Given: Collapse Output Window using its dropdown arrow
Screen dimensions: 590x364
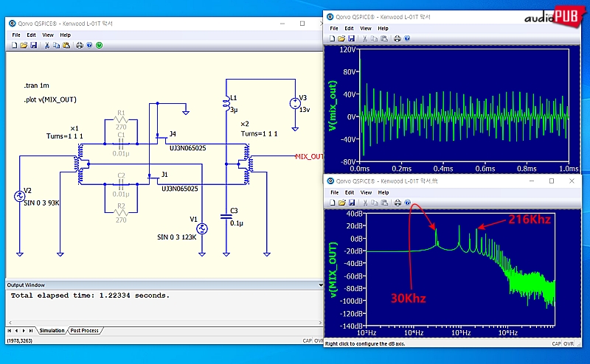Looking at the screenshot, I should tap(321, 285).
